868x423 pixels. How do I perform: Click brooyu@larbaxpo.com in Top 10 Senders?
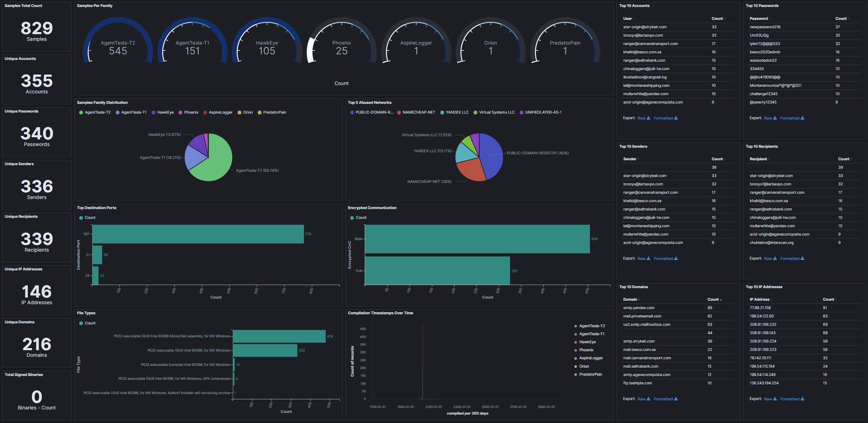[x=643, y=184]
